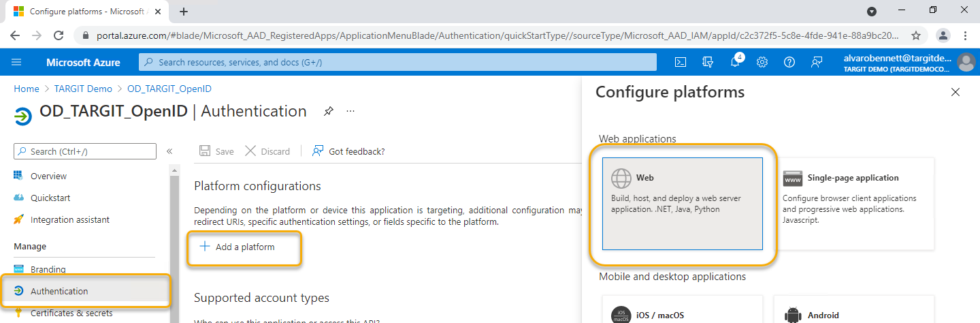
Task: Open a new browser tab
Action: pyautogui.click(x=183, y=12)
